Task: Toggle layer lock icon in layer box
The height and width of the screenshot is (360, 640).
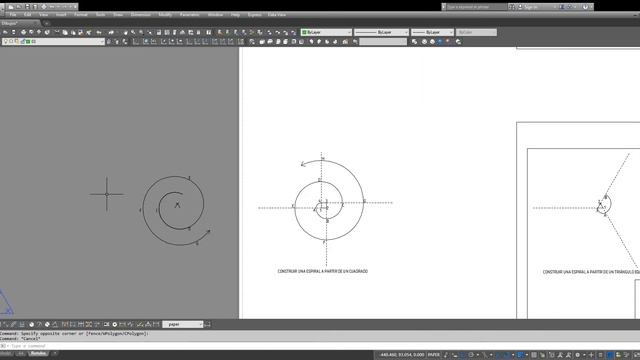Action: (22, 41)
